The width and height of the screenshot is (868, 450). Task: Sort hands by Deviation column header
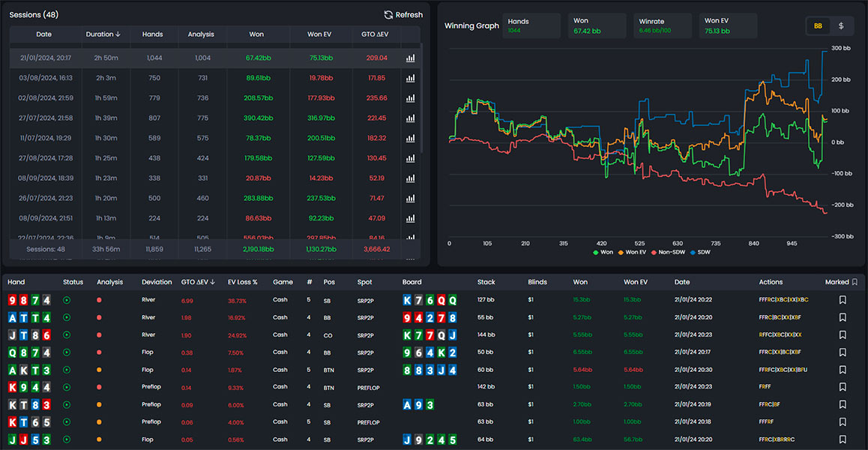coord(157,282)
